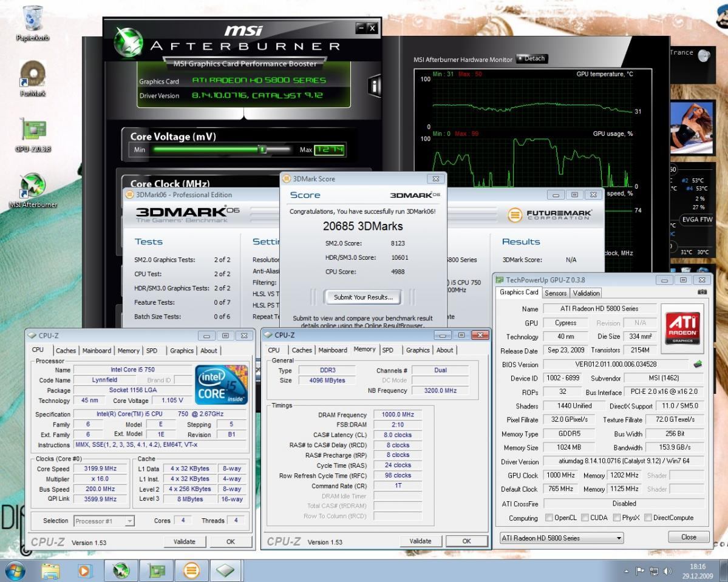This screenshot has width=728, height=582.
Task: Click the Trance widget round icon
Action: tap(704, 56)
